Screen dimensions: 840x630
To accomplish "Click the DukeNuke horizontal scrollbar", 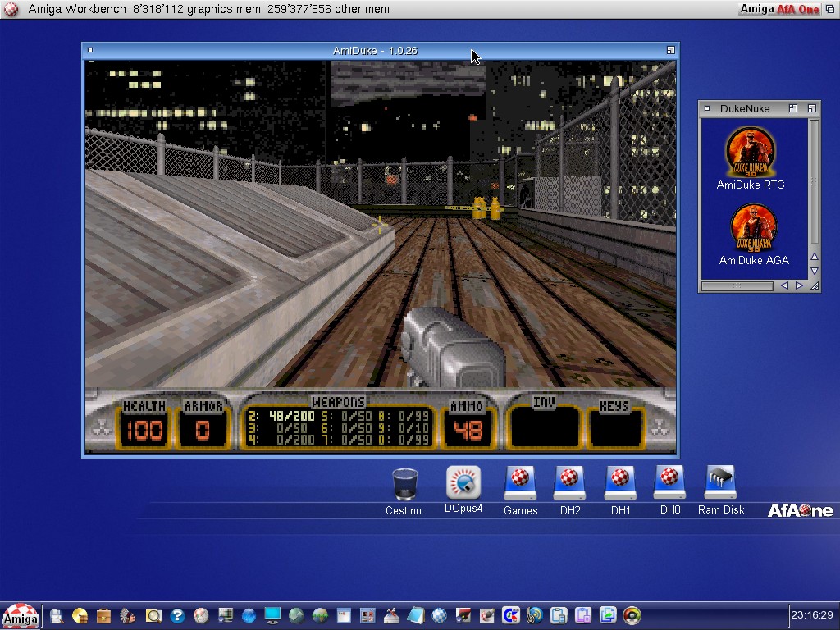I will 737,285.
